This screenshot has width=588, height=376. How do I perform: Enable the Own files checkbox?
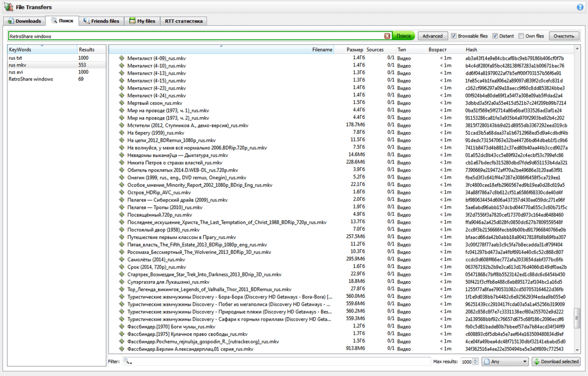pyautogui.click(x=521, y=36)
